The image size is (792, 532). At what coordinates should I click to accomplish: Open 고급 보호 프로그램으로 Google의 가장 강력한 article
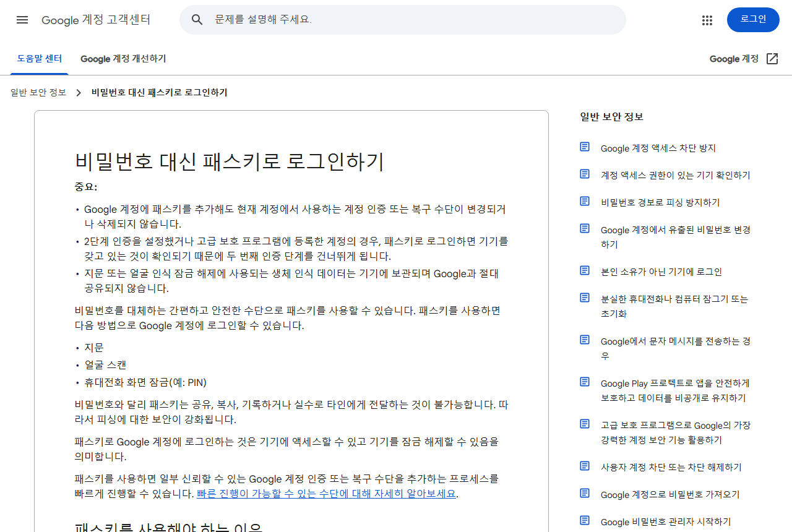(676, 433)
